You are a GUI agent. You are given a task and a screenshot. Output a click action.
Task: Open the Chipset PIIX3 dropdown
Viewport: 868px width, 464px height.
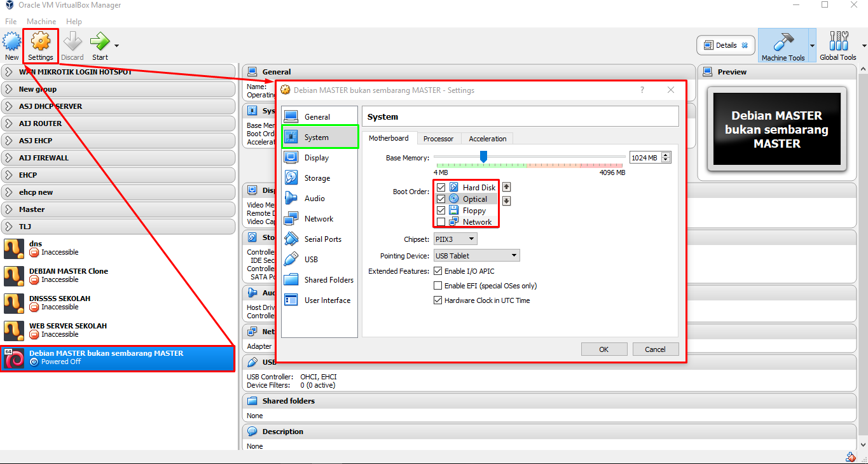click(x=455, y=239)
